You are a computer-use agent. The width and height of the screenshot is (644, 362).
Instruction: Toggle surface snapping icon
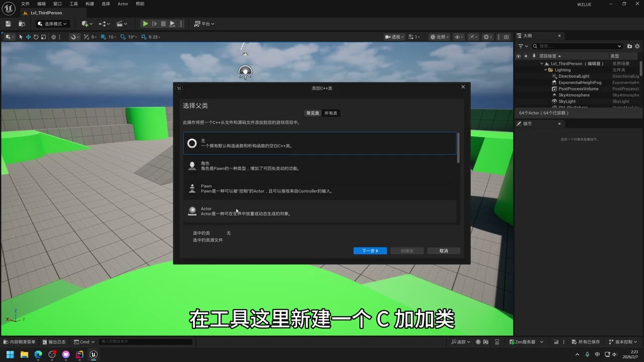point(73,37)
